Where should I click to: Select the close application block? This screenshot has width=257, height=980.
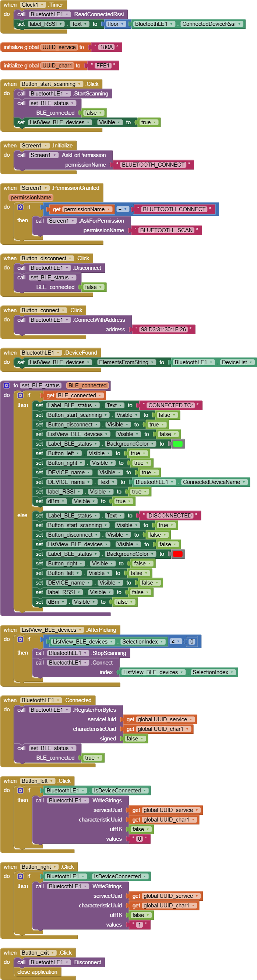37,972
